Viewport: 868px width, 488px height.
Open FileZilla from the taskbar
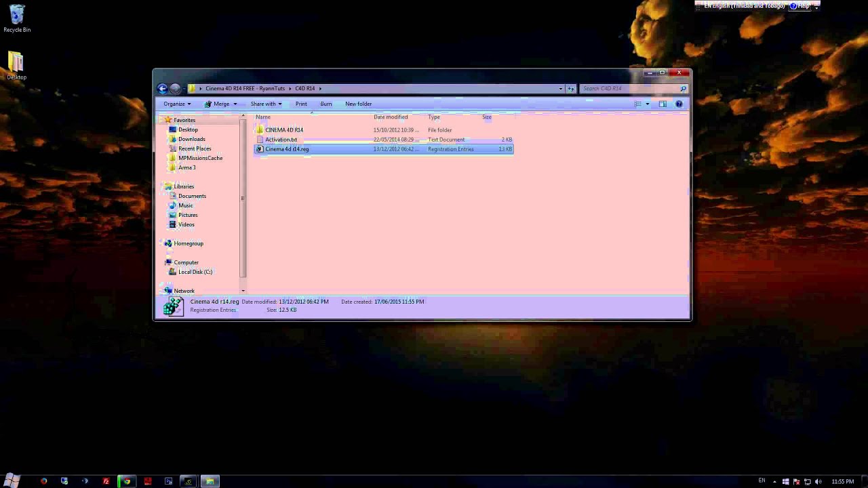point(106,481)
